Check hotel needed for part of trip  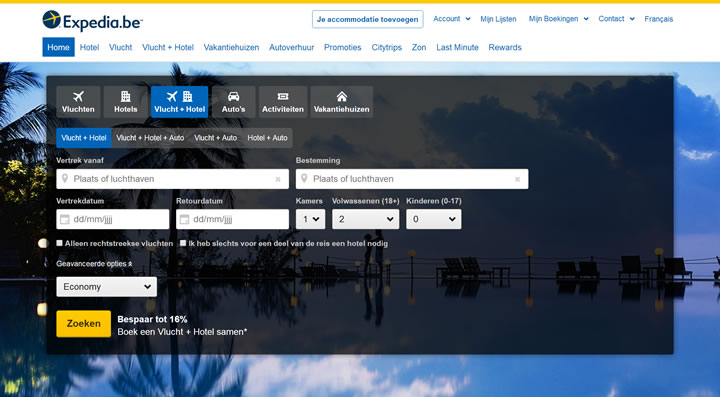[183, 243]
